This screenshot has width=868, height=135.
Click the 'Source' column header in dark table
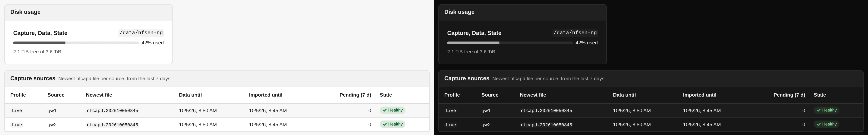pyautogui.click(x=490, y=95)
